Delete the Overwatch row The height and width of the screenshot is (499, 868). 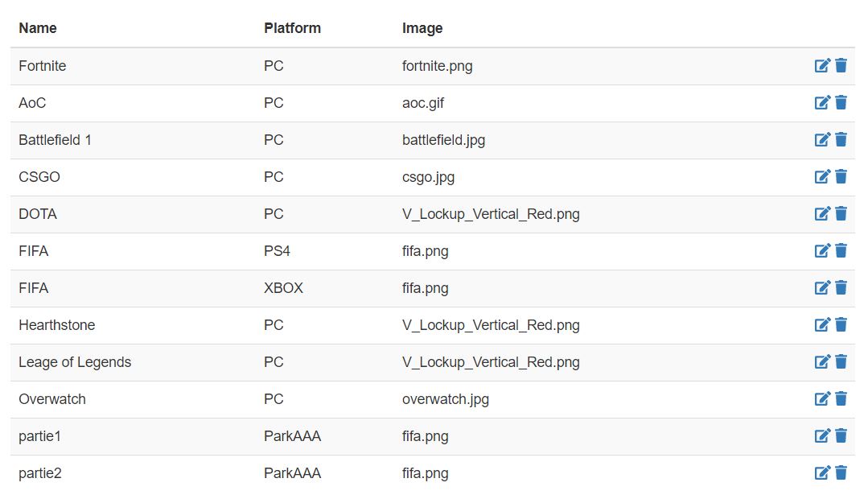coord(841,398)
